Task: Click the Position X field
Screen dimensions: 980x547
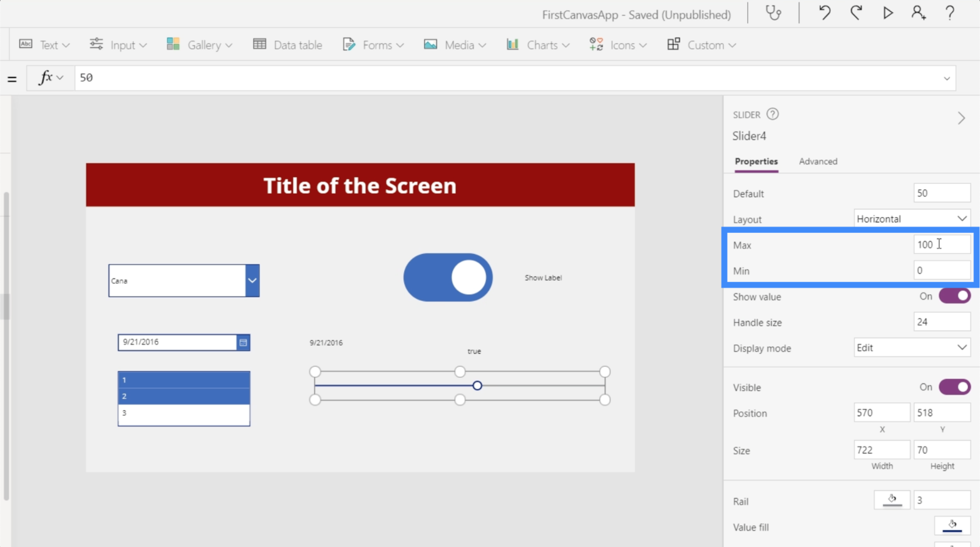Action: pyautogui.click(x=881, y=413)
